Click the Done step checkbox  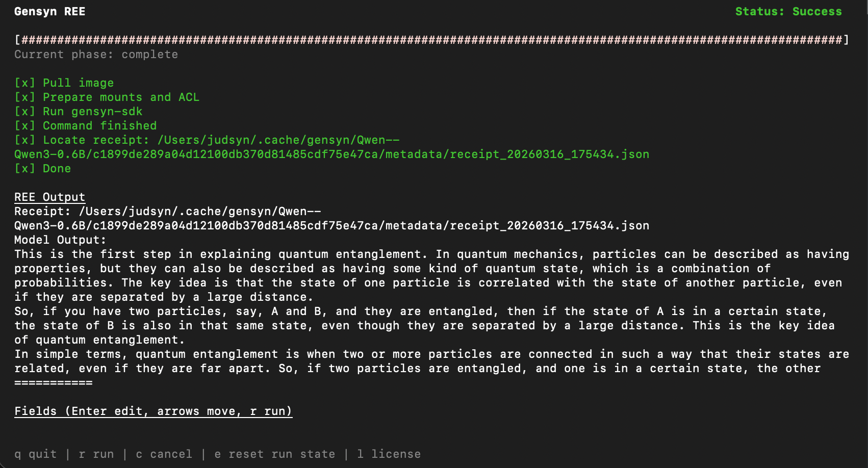tap(24, 169)
